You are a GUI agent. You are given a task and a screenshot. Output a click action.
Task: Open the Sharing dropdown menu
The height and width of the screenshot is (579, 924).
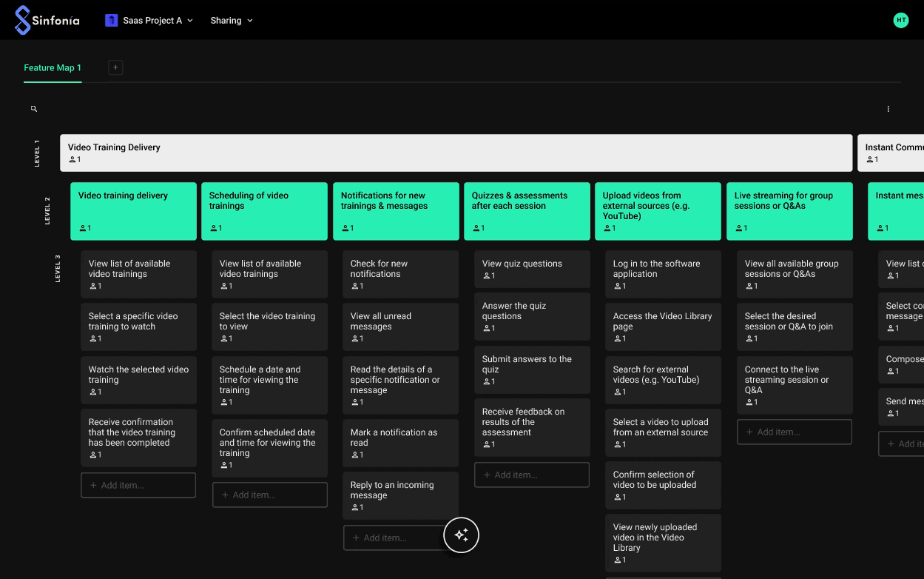[232, 21]
